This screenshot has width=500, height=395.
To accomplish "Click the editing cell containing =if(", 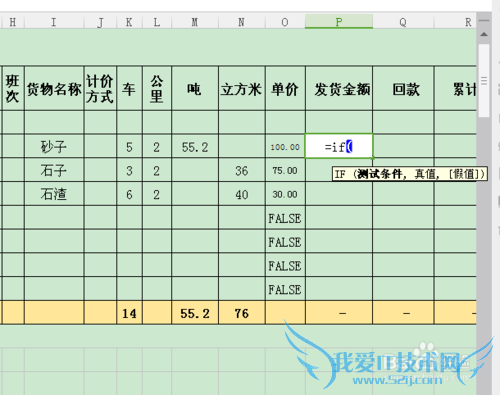I will [339, 146].
